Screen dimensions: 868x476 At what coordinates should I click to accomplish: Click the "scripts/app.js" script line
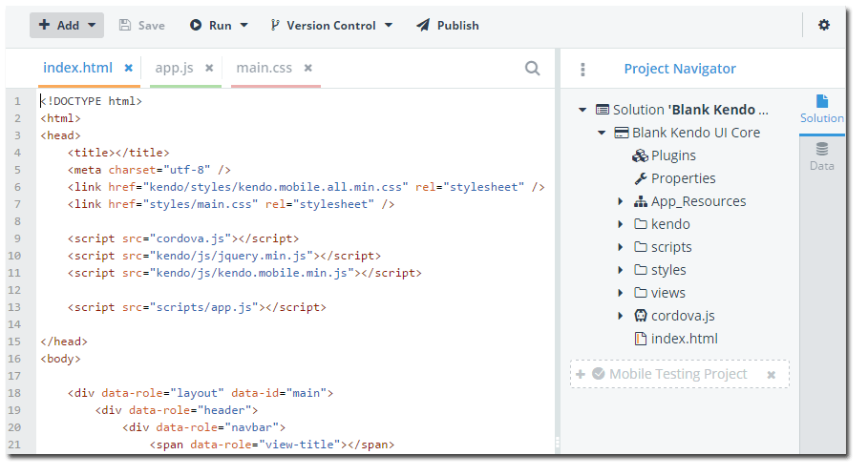click(x=197, y=307)
